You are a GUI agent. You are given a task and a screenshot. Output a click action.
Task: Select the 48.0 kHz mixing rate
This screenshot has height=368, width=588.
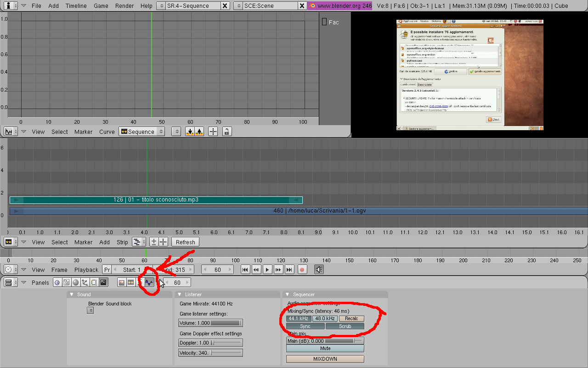[x=324, y=318]
